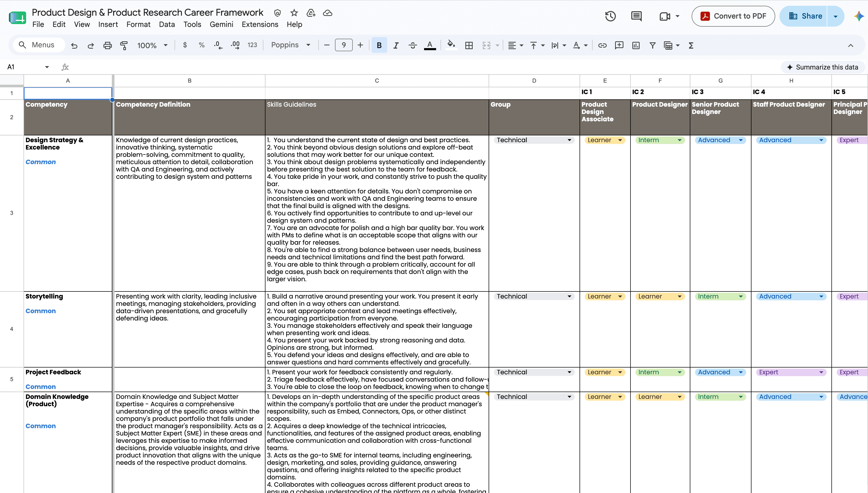Open number format 123 button
The height and width of the screenshot is (493, 868).
click(x=252, y=45)
